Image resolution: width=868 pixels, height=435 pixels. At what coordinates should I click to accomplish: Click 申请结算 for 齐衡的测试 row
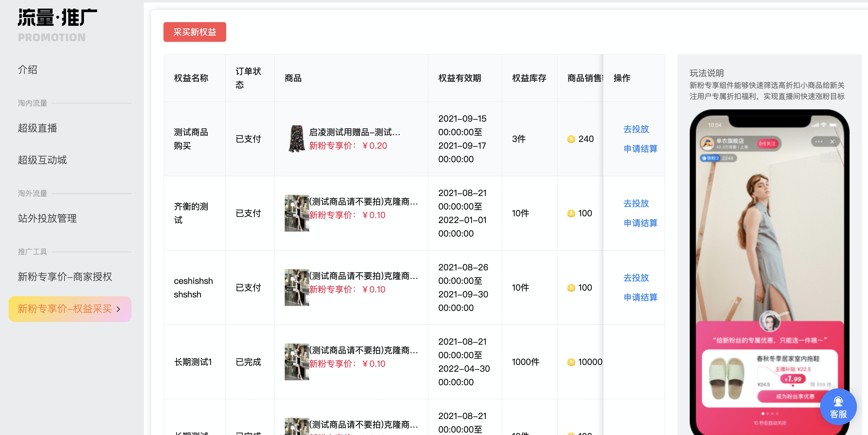click(x=640, y=223)
